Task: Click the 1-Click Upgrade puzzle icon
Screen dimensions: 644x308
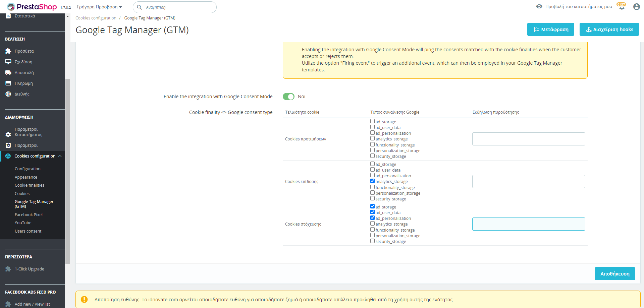Action: [x=8, y=269]
